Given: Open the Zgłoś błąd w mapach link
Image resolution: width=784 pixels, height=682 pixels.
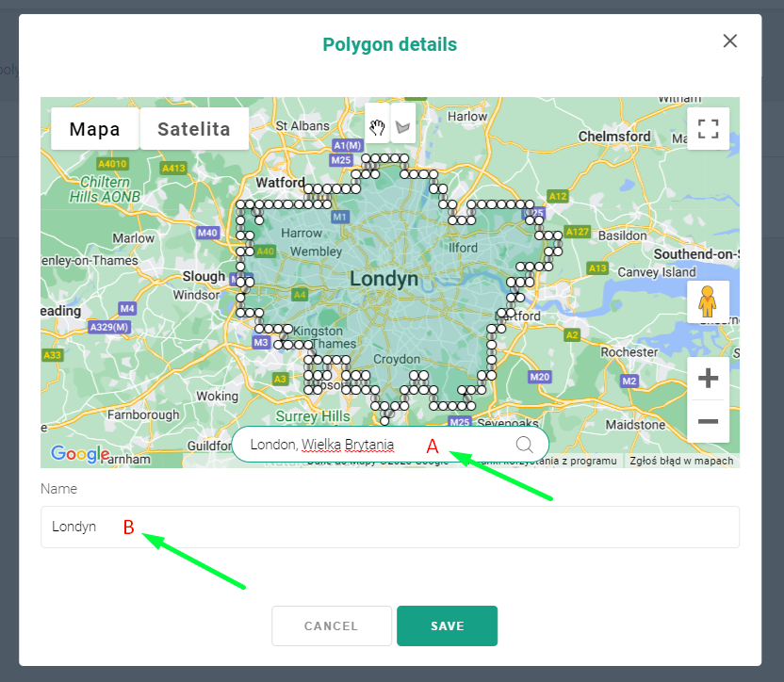Looking at the screenshot, I should pos(681,461).
